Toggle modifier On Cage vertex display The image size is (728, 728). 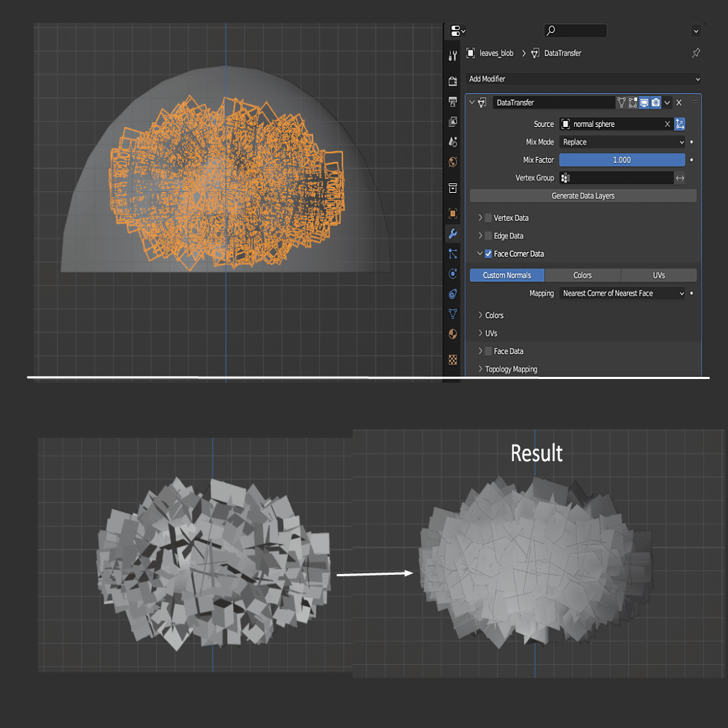621,103
